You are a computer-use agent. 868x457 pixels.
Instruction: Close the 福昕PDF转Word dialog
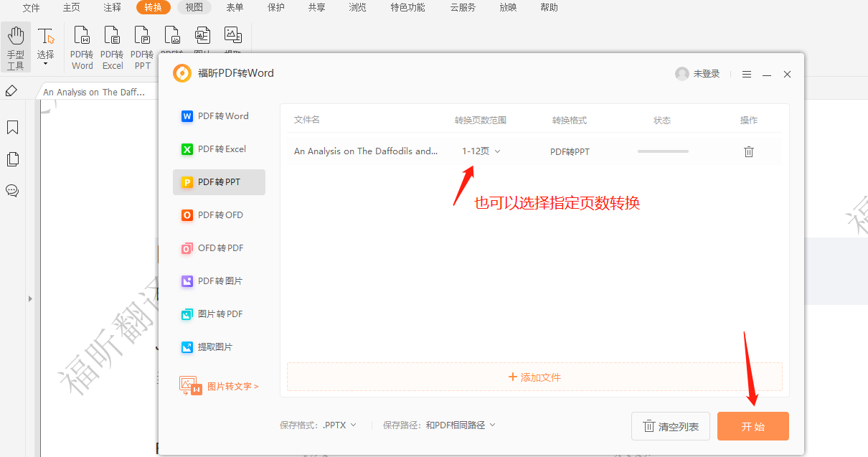pyautogui.click(x=787, y=74)
